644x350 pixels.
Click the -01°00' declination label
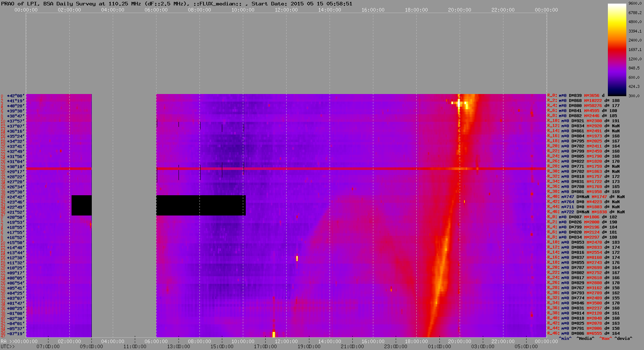(x=16, y=313)
